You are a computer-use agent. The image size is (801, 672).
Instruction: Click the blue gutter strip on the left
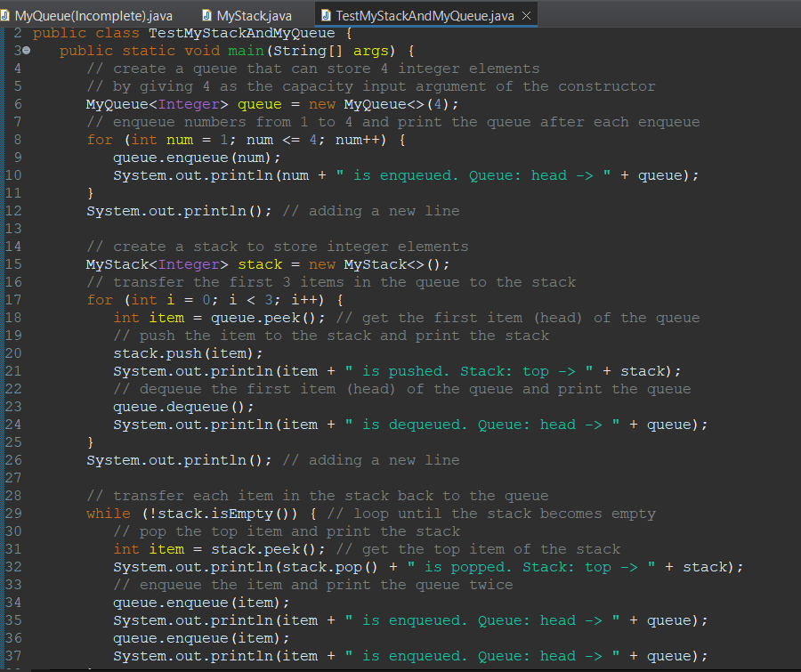[3, 356]
